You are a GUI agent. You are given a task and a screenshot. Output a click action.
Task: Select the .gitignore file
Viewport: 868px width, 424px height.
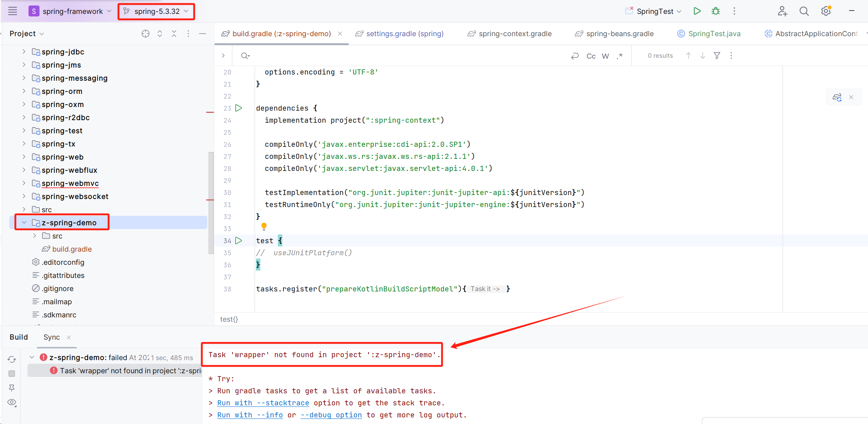click(57, 289)
